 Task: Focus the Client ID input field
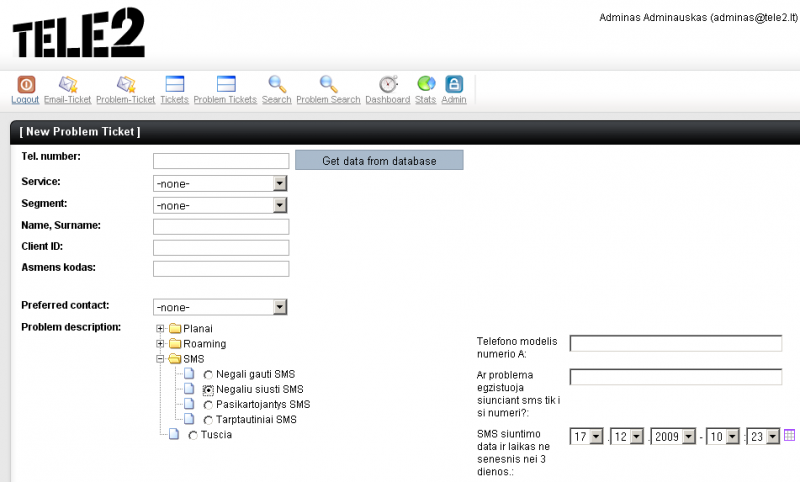221,248
